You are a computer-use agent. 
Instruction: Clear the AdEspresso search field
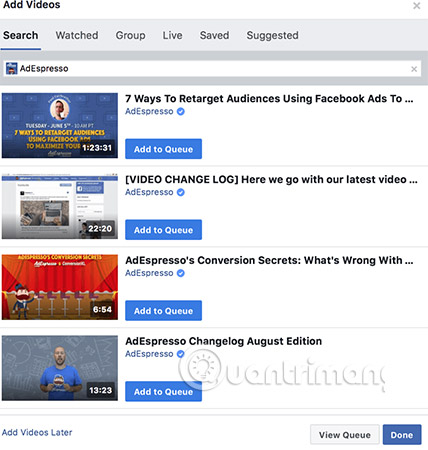click(x=414, y=69)
